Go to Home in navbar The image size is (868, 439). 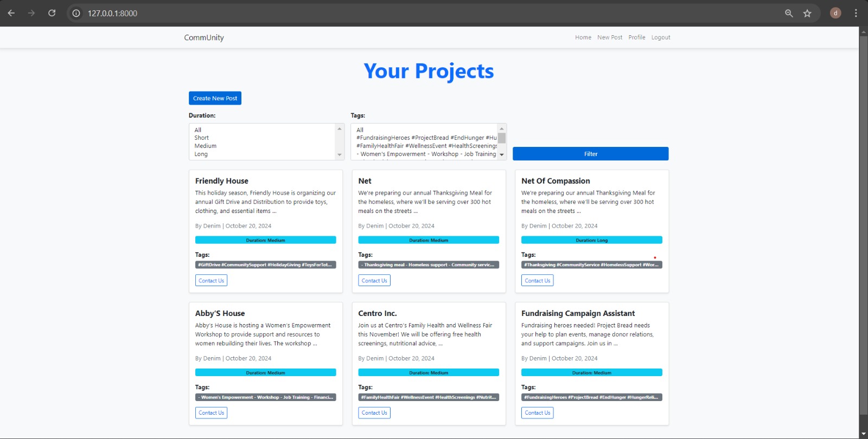coord(583,37)
